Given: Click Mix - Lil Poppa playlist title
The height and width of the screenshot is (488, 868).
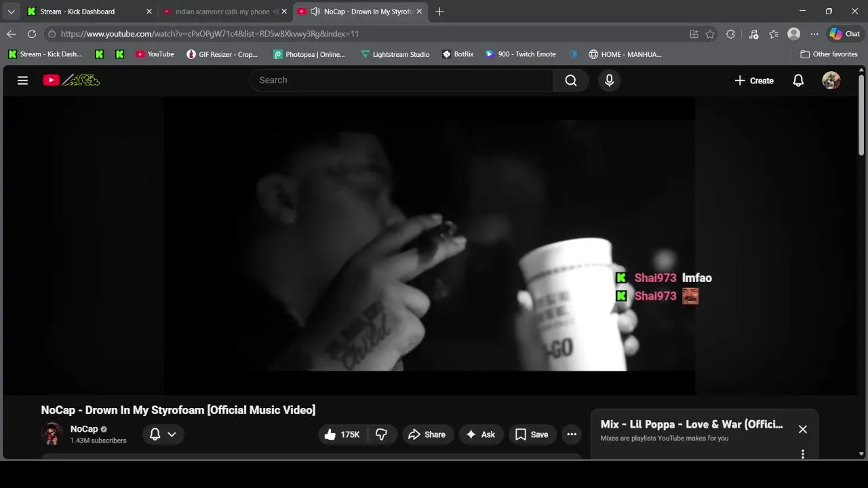Looking at the screenshot, I should coord(692,424).
